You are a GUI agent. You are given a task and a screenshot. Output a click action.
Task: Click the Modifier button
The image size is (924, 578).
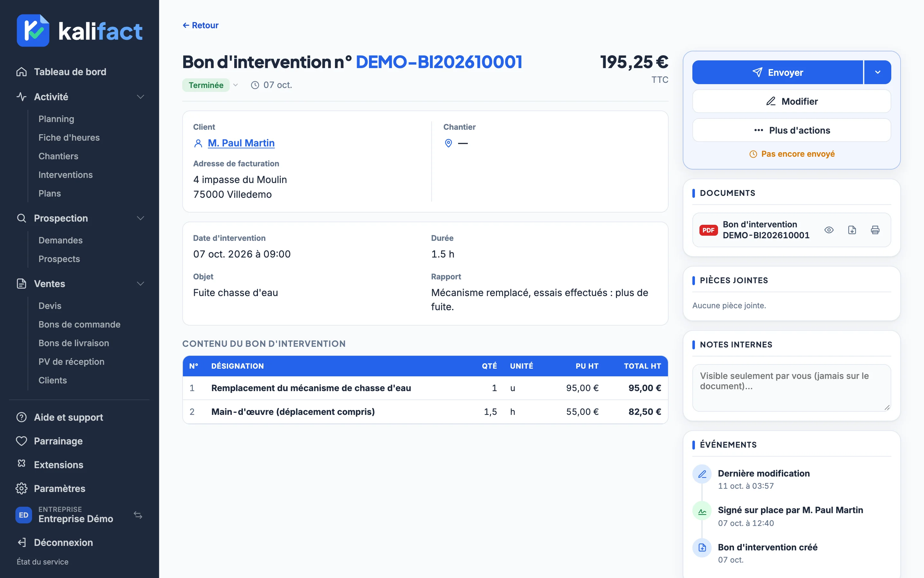point(791,101)
